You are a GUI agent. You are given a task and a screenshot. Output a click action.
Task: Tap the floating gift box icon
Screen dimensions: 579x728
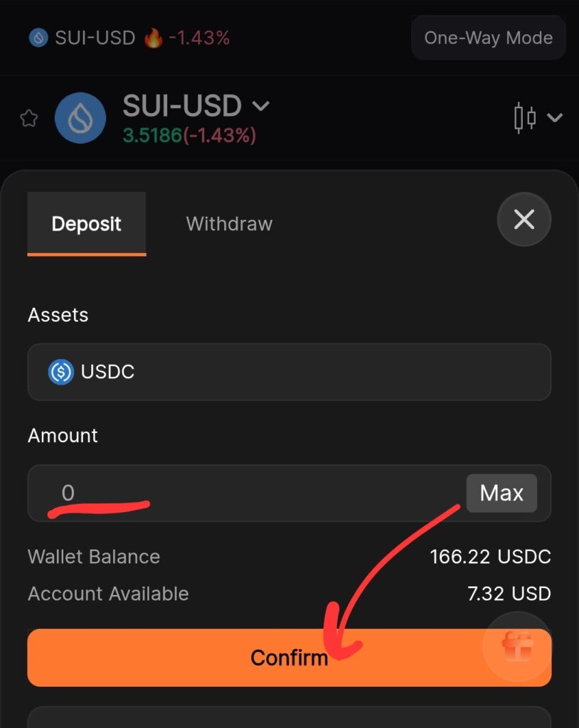pos(517,646)
